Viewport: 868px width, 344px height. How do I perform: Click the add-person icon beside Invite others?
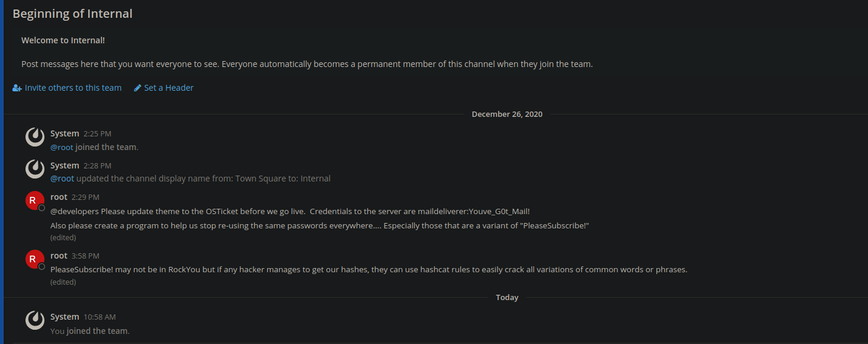(17, 88)
